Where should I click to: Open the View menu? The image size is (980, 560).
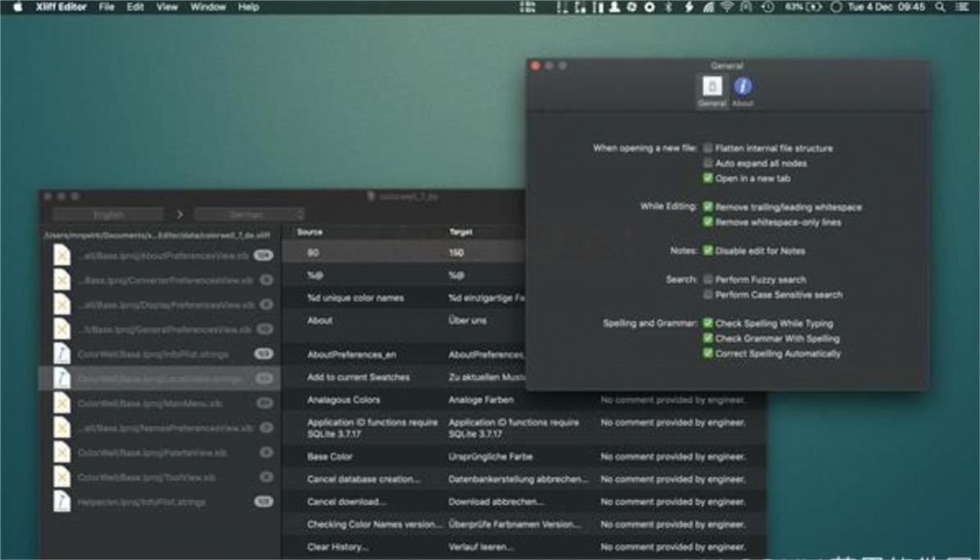167,7
